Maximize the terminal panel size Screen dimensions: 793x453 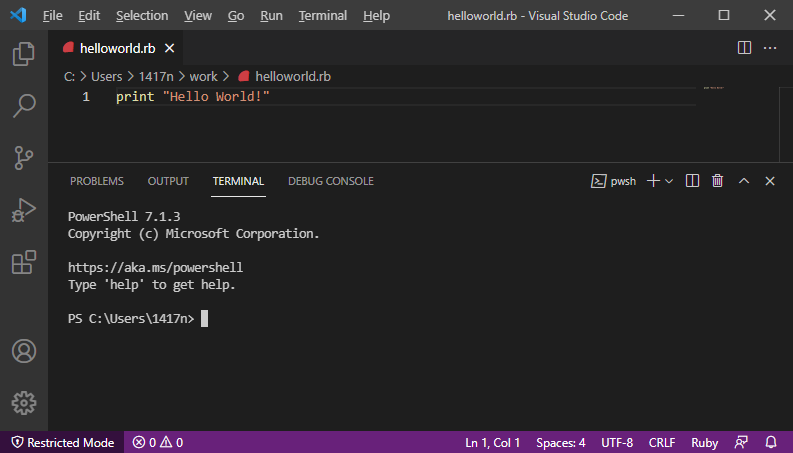click(x=744, y=181)
